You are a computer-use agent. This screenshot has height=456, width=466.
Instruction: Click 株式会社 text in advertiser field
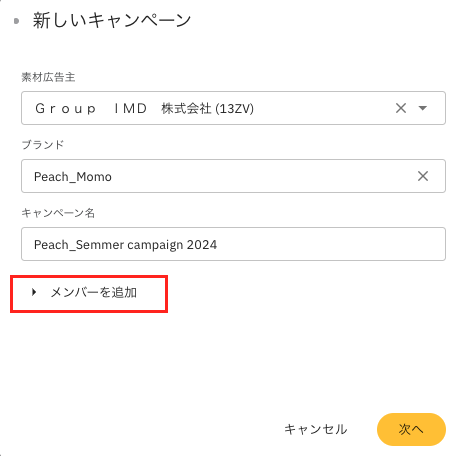point(186,109)
